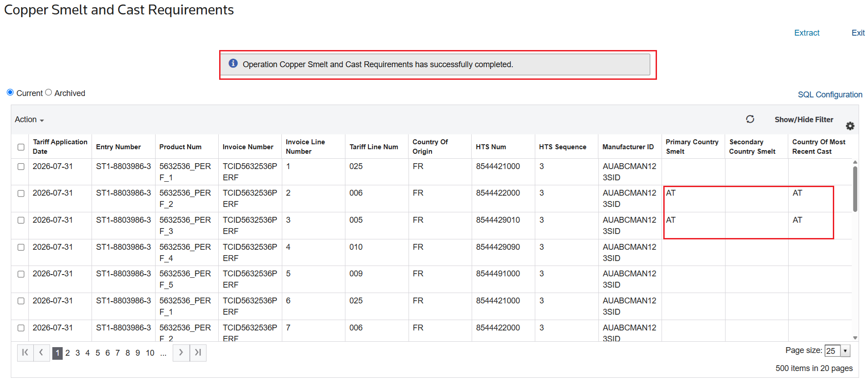This screenshot has height=385, width=868.
Task: Click the success message banner text
Action: click(377, 64)
